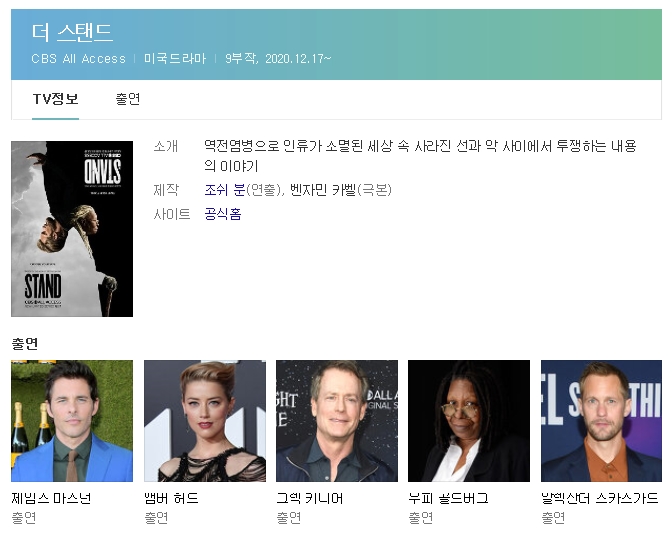672x551 pixels.
Task: Open the 출연 tab
Action: point(127,99)
